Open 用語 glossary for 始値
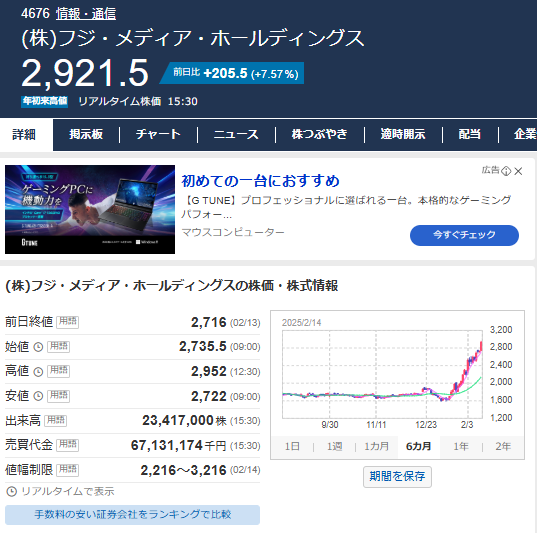This screenshot has width=537, height=533. [58, 346]
